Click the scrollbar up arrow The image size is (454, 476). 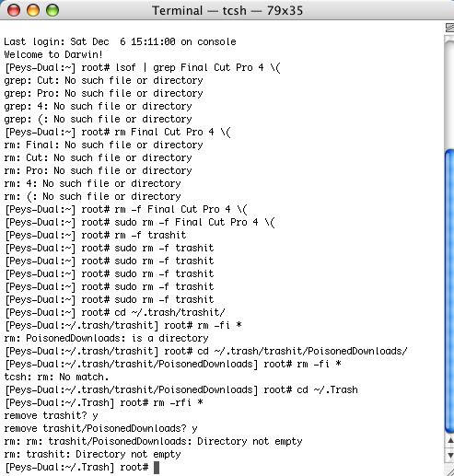[450, 441]
